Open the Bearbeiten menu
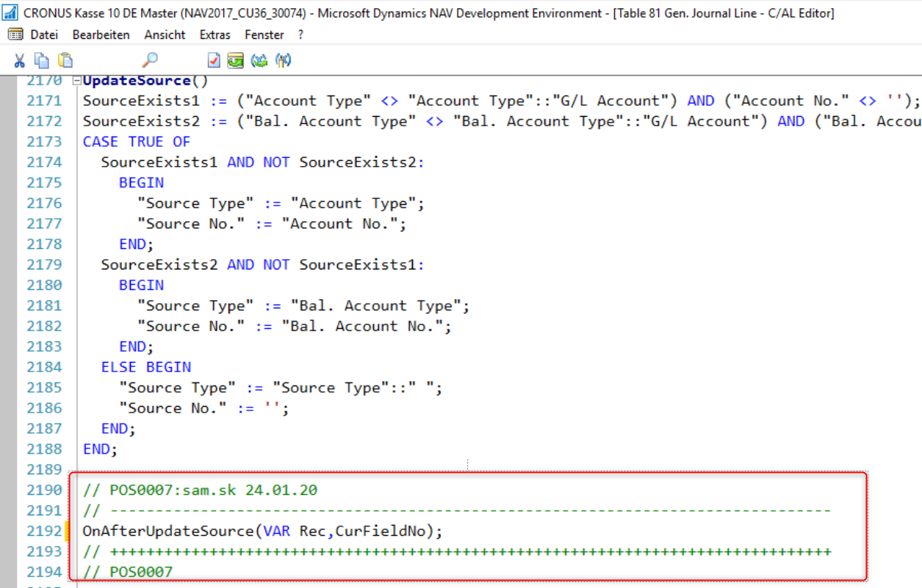The width and height of the screenshot is (922, 588). [100, 34]
